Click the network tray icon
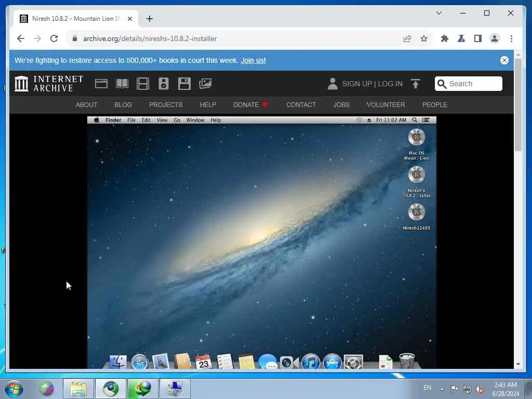The image size is (532, 399). [467, 390]
